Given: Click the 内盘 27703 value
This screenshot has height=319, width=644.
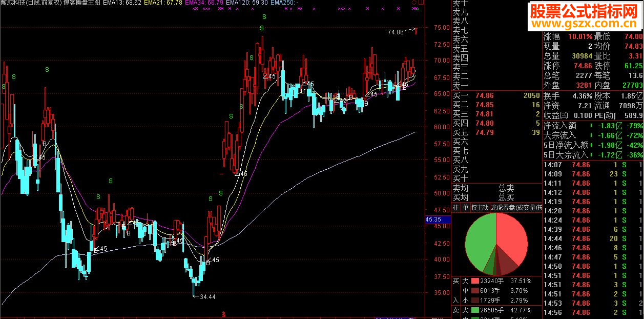Looking at the screenshot, I should coord(633,85).
